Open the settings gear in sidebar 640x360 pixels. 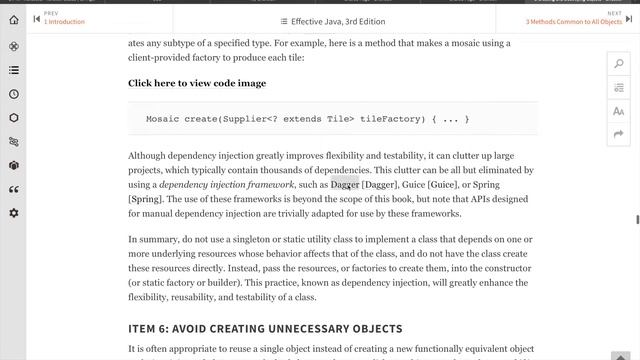tap(13, 213)
